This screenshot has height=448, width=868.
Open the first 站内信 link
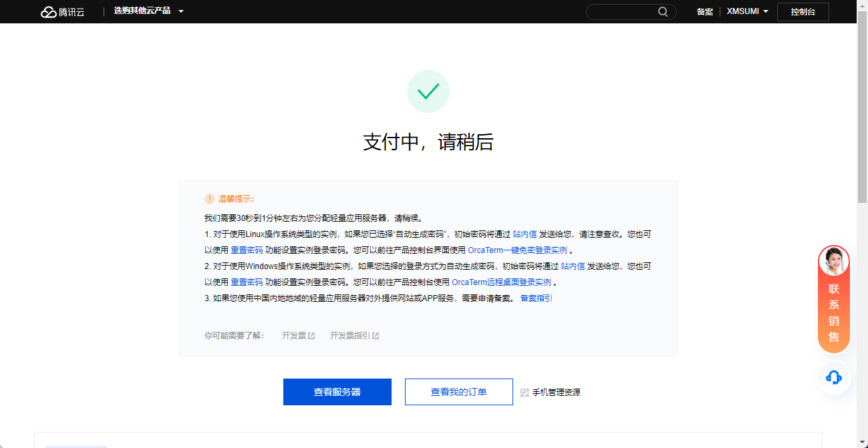click(525, 234)
